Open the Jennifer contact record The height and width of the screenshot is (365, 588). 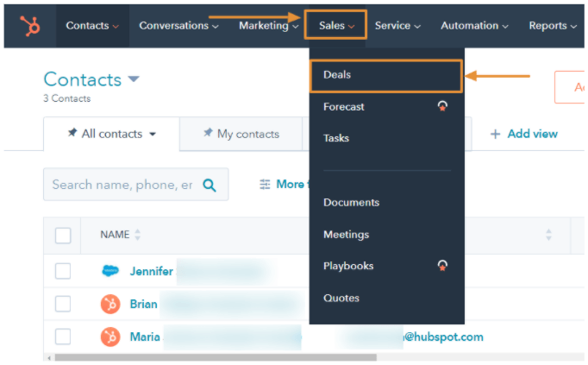pos(151,271)
